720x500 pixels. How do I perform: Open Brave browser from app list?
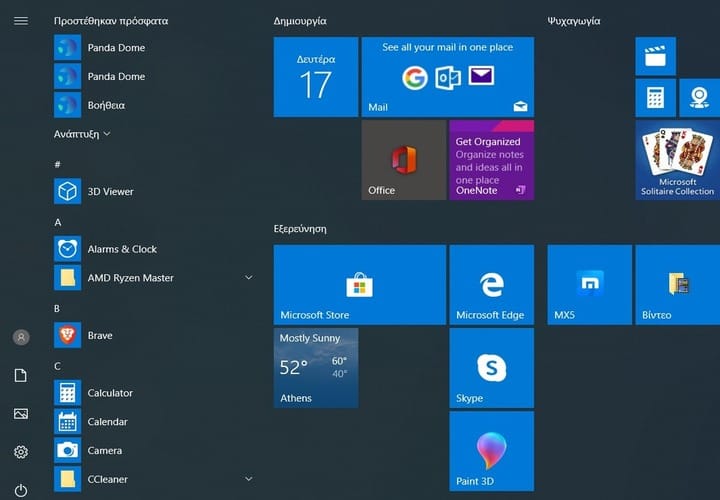point(155,335)
